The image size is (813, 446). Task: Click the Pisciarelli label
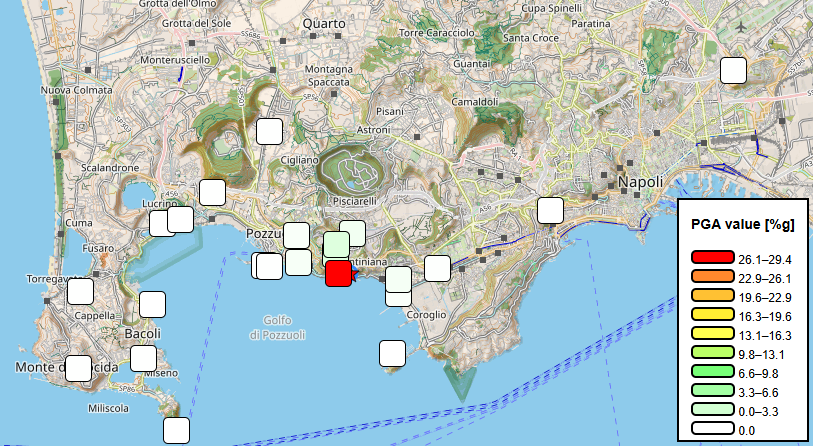(x=355, y=201)
